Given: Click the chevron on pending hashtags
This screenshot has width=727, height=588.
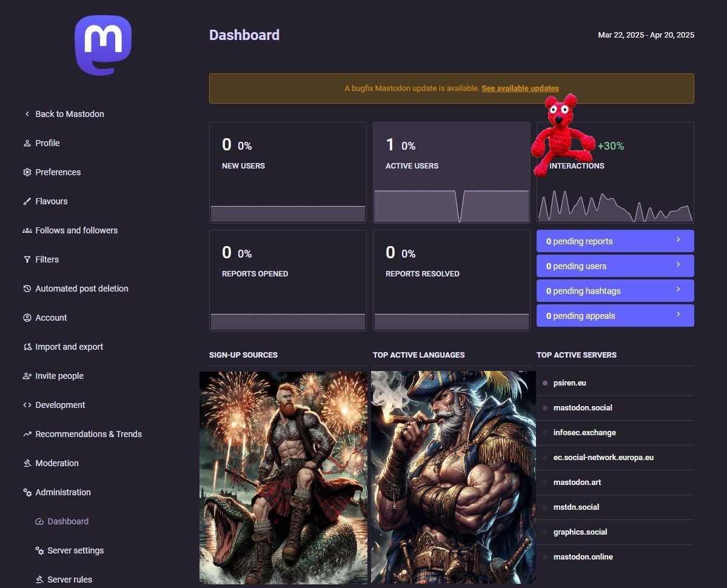Looking at the screenshot, I should (x=678, y=289).
